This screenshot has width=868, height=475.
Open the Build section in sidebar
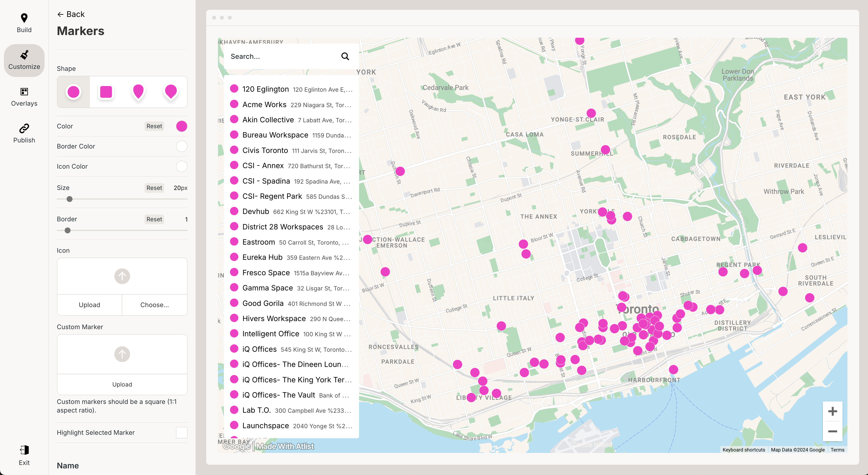point(24,23)
